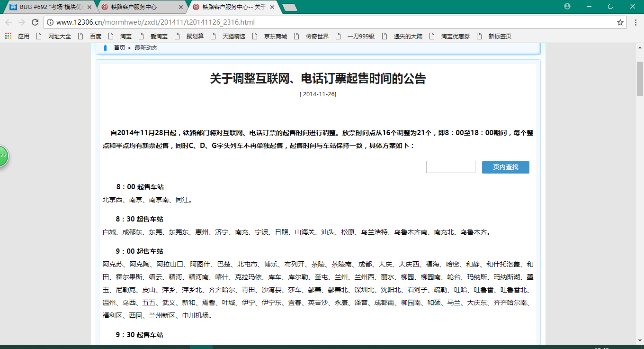Open the Chrome profile avatar icon
The image size is (644, 349).
tap(567, 6)
